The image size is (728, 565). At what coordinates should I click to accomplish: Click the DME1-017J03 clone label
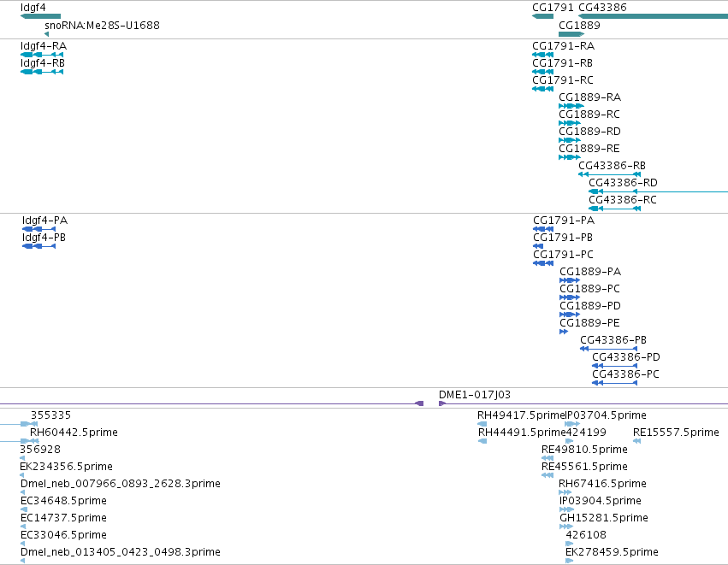pyautogui.click(x=475, y=395)
